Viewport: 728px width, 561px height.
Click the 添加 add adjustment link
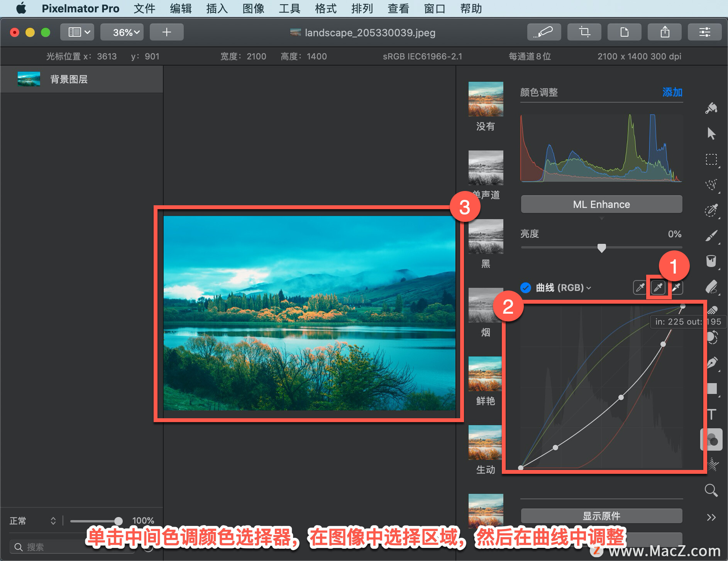(672, 92)
